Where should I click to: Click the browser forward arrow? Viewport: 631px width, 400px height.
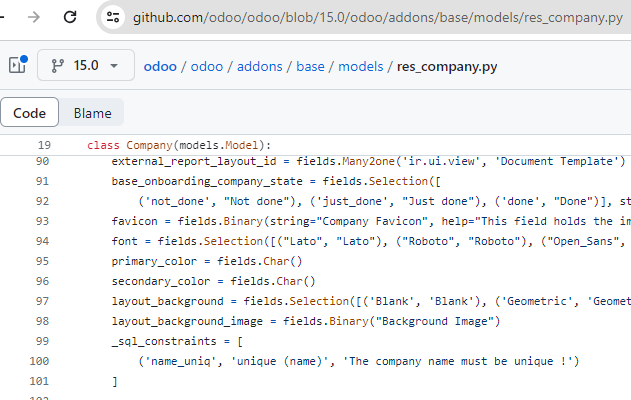point(34,17)
